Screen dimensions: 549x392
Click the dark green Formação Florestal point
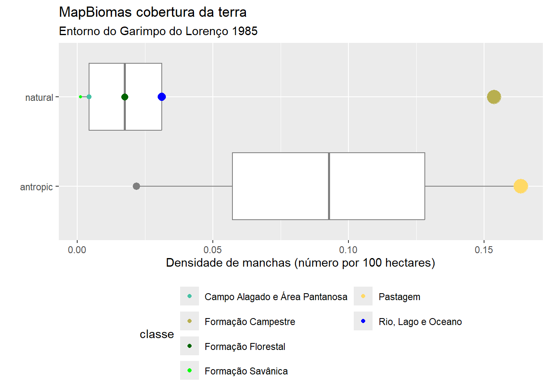125,97
